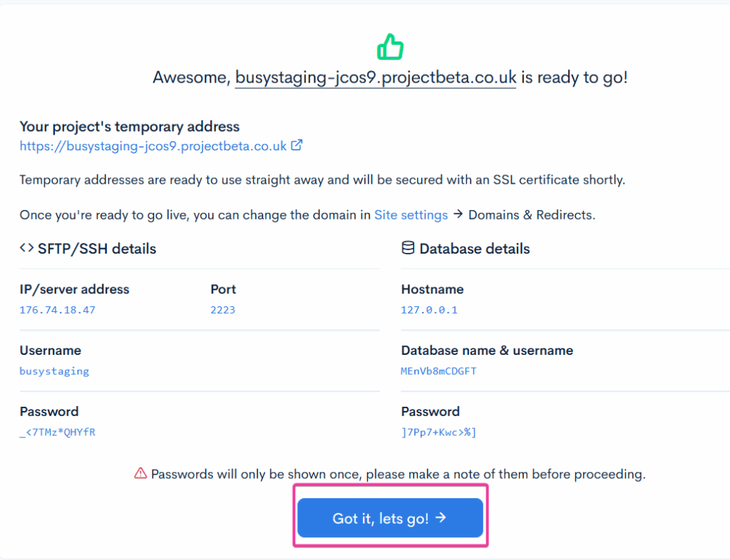
Task: Click the "Domains & Redirects" text
Action: coord(531,214)
